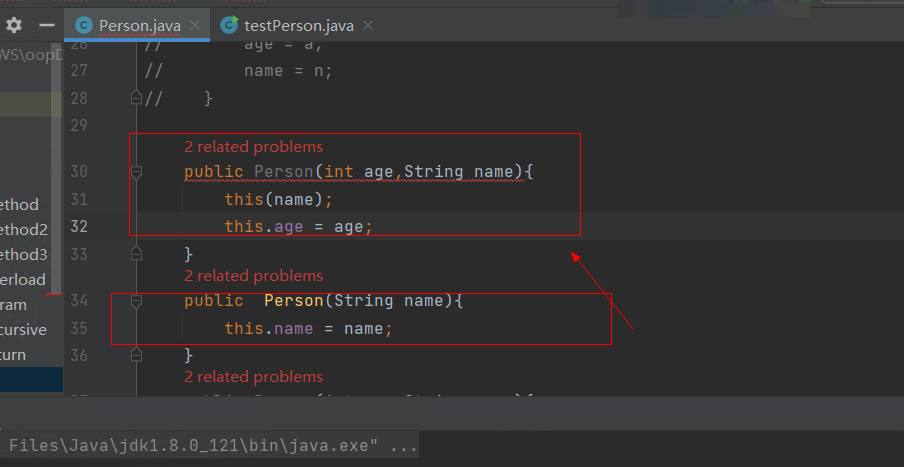Click the Person.java class file icon
The image size is (904, 467).
(83, 25)
